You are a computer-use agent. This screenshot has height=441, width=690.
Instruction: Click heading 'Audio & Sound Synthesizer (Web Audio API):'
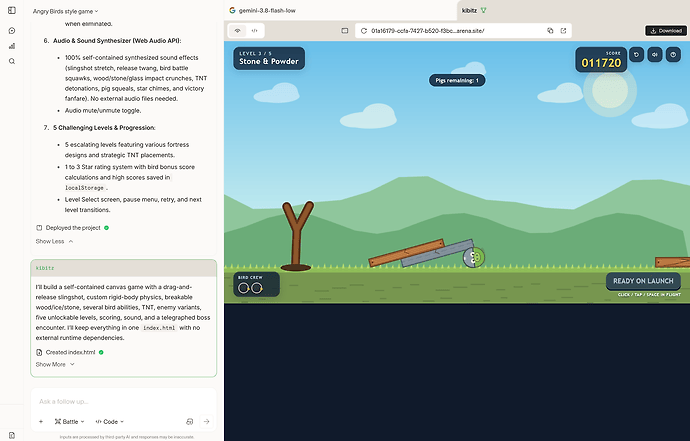[117, 40]
